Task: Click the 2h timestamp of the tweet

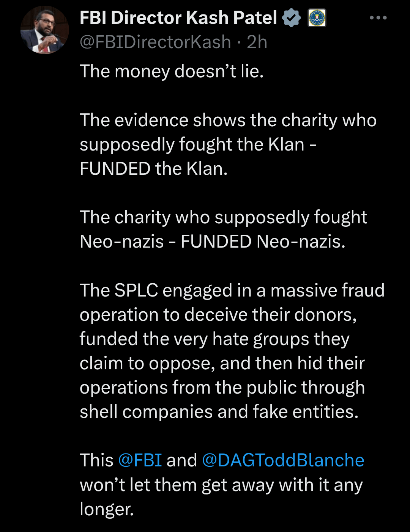Action: [257, 42]
